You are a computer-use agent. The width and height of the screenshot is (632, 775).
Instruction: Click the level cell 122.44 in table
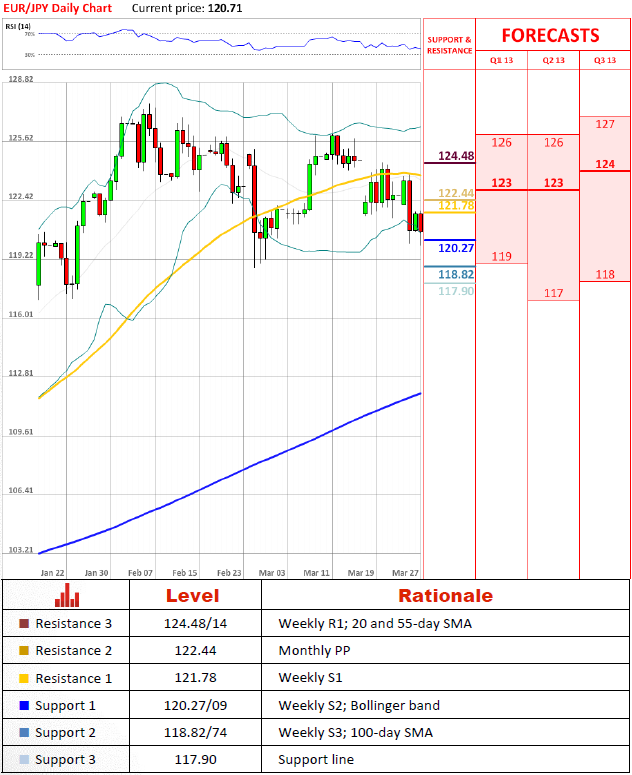point(195,651)
